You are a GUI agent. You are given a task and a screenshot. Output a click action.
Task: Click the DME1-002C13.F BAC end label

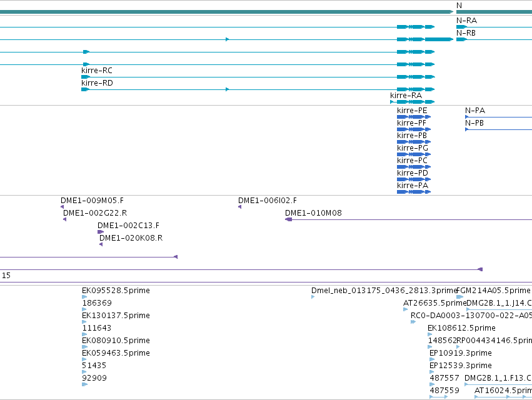pyautogui.click(x=128, y=226)
